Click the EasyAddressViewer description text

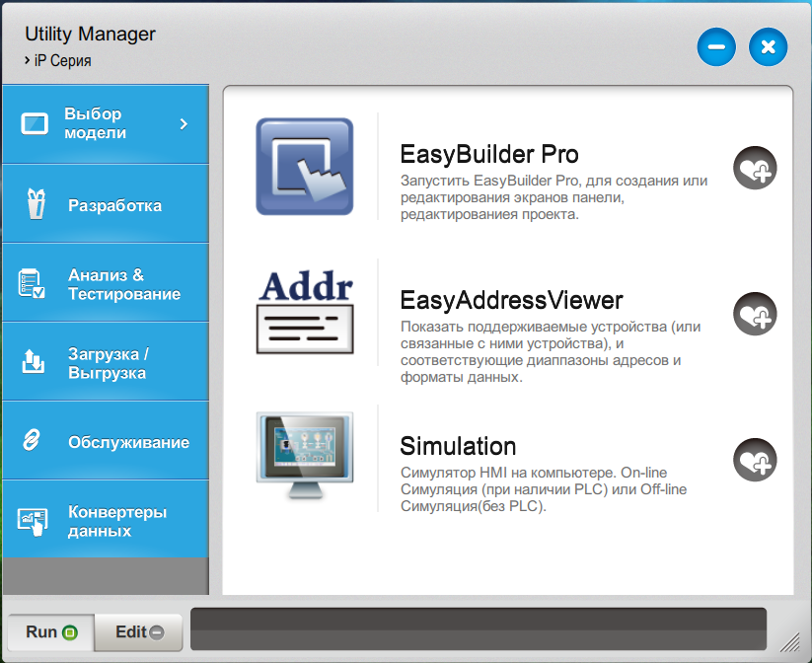[551, 351]
